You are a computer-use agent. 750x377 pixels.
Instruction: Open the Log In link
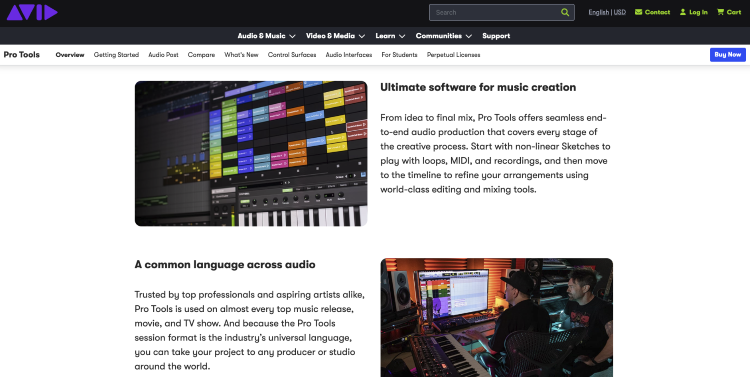point(694,12)
